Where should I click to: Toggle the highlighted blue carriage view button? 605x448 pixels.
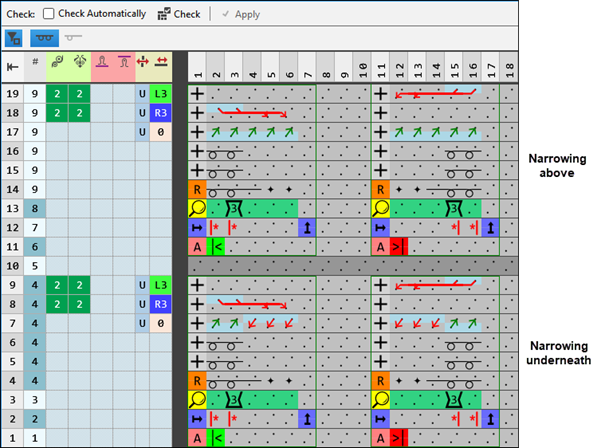pos(43,39)
